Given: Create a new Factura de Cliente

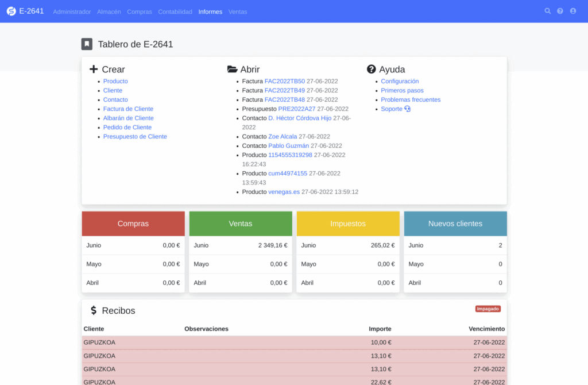Looking at the screenshot, I should [x=128, y=109].
